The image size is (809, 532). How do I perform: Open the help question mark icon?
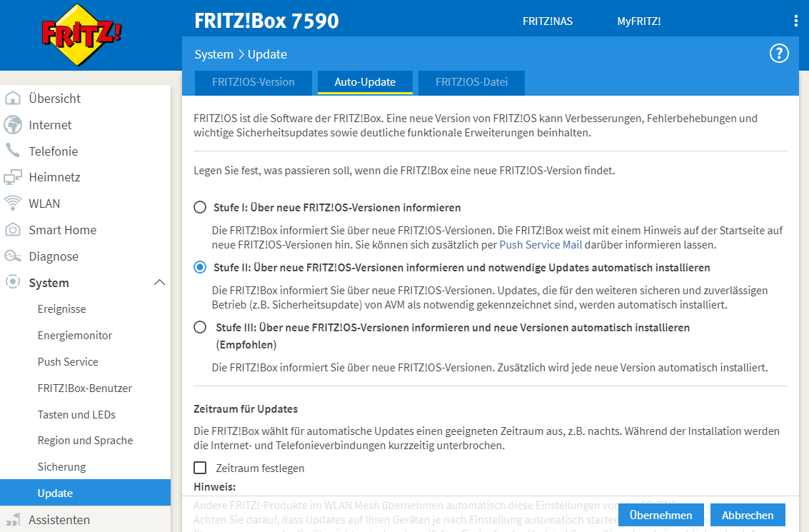tap(779, 54)
